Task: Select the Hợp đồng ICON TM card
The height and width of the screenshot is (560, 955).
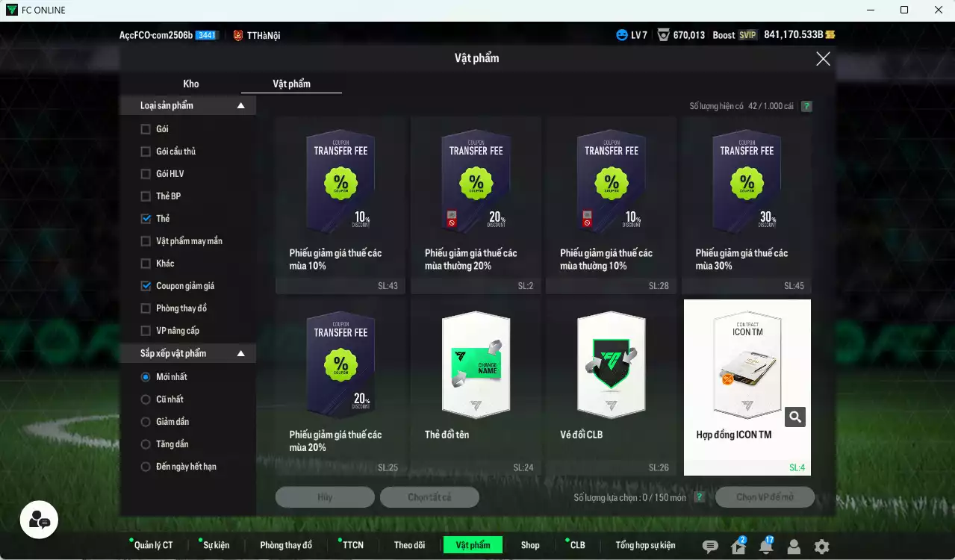Action: coord(747,388)
